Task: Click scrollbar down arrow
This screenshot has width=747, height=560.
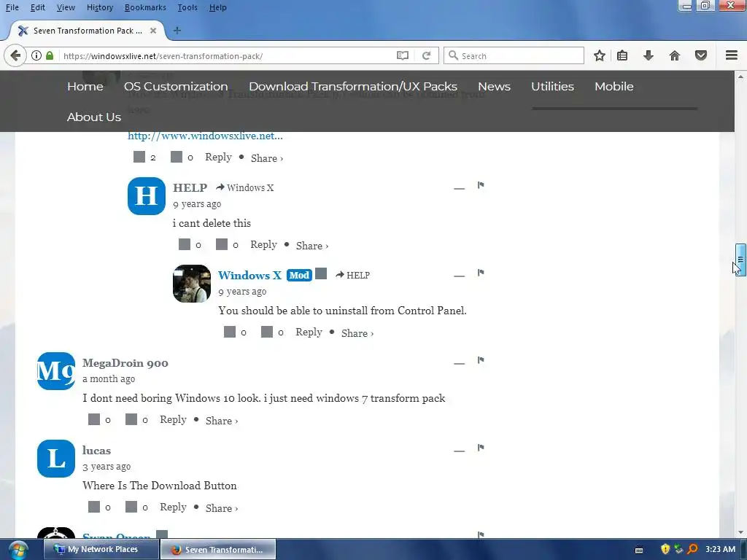Action: [x=740, y=532]
